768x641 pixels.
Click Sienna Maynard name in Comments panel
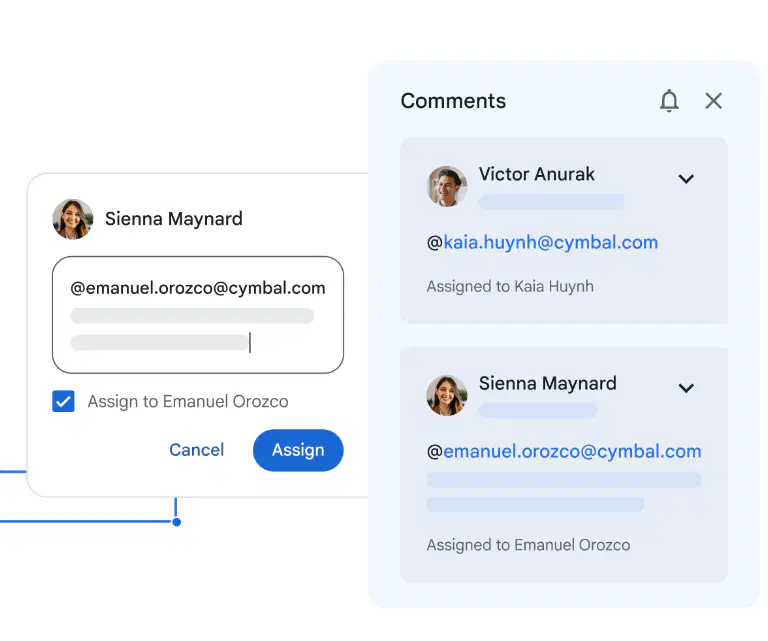[x=548, y=383]
